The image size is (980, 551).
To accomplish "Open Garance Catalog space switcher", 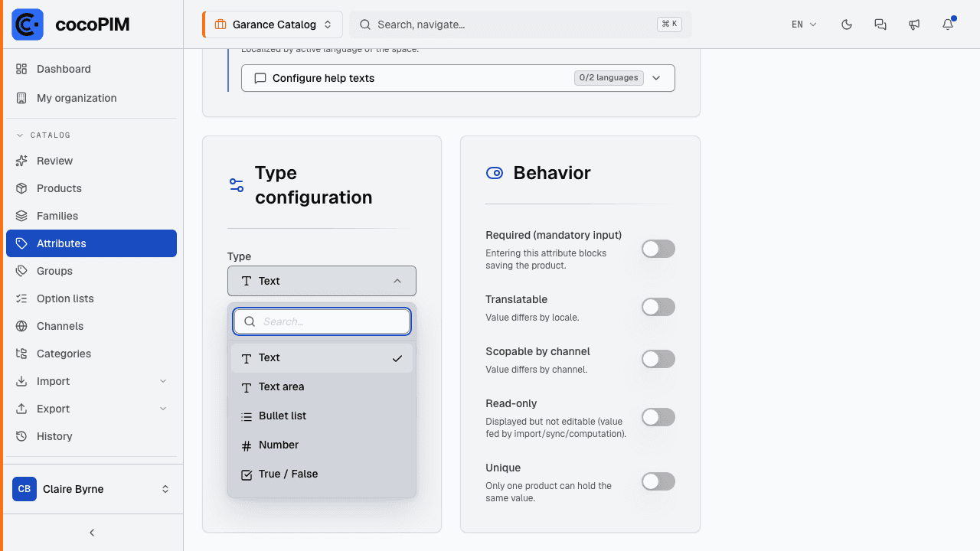I will [x=273, y=24].
